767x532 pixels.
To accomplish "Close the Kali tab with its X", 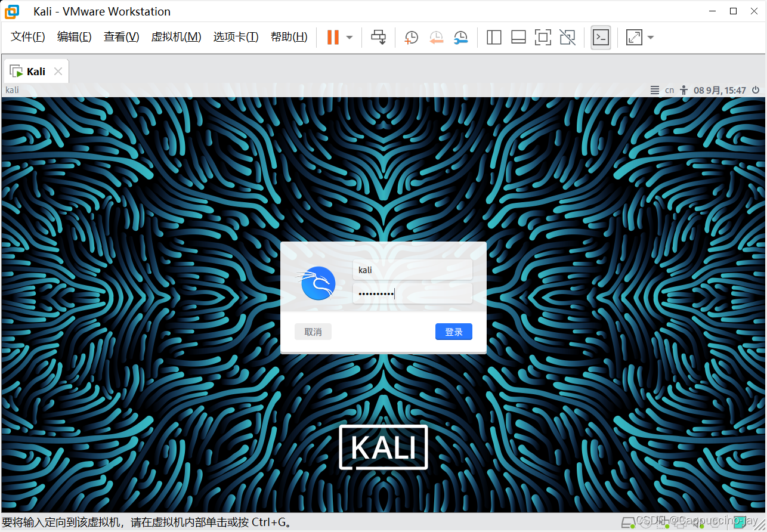I will pos(58,72).
